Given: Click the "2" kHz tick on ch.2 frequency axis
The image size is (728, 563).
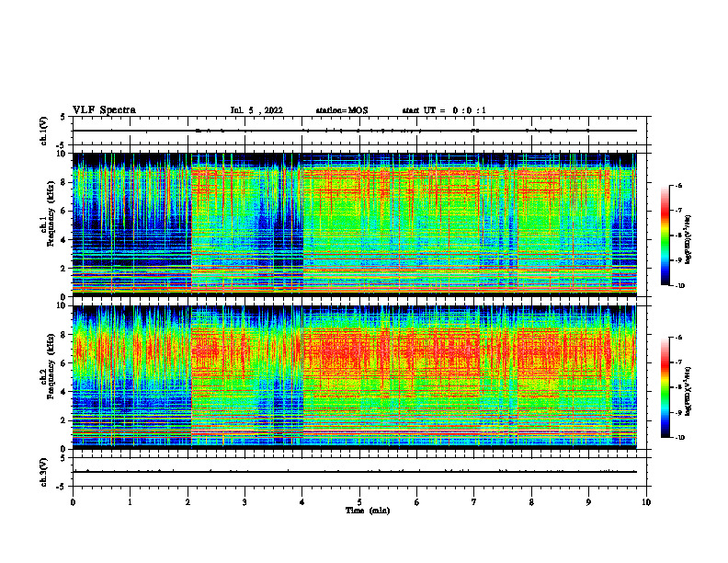Looking at the screenshot, I should (64, 420).
